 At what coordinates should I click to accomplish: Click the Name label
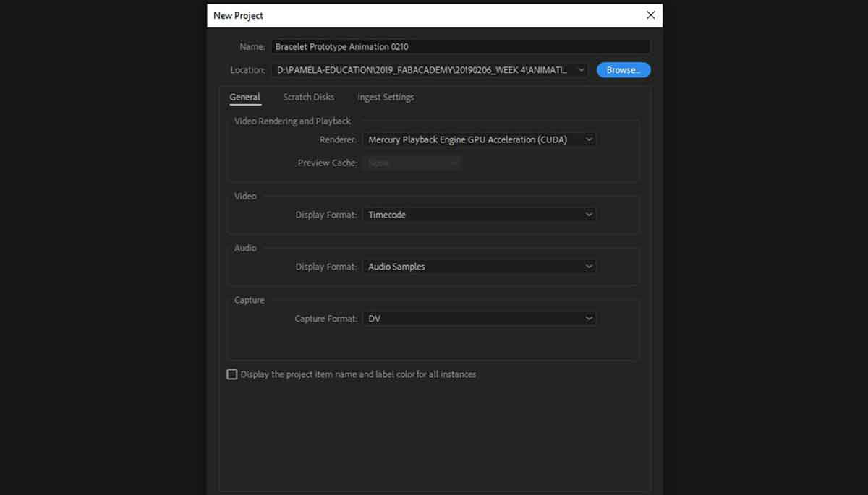(252, 47)
